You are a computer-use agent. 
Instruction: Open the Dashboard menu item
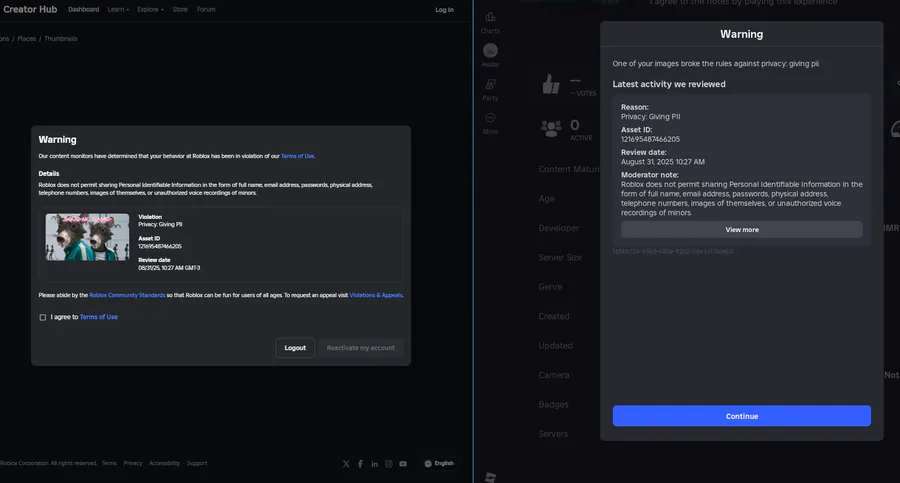84,9
